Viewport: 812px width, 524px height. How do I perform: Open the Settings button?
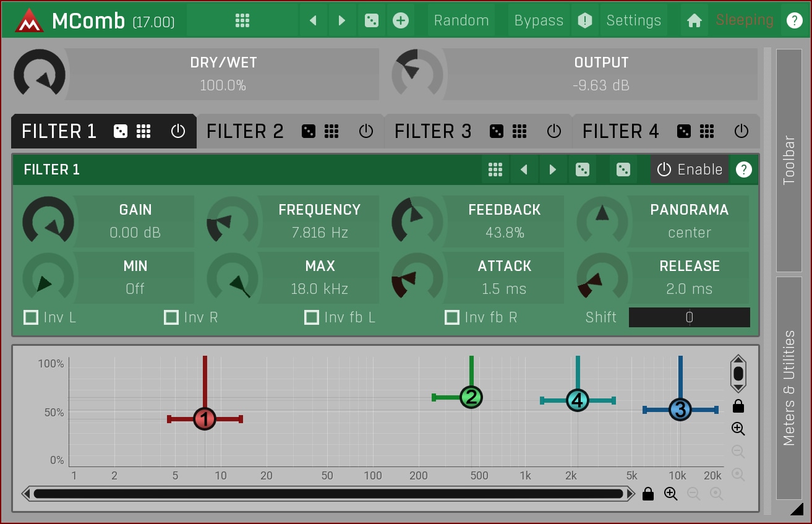(633, 20)
